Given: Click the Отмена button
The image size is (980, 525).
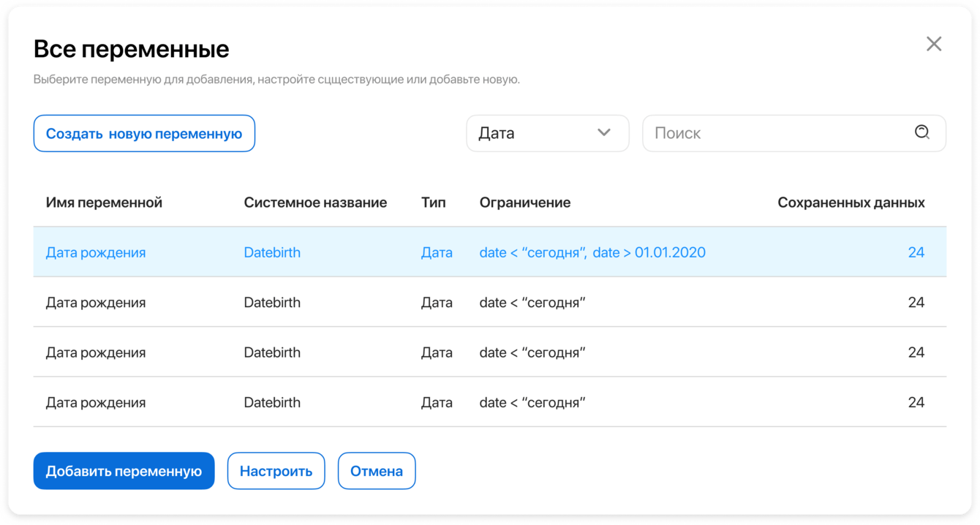Looking at the screenshot, I should [x=376, y=471].
